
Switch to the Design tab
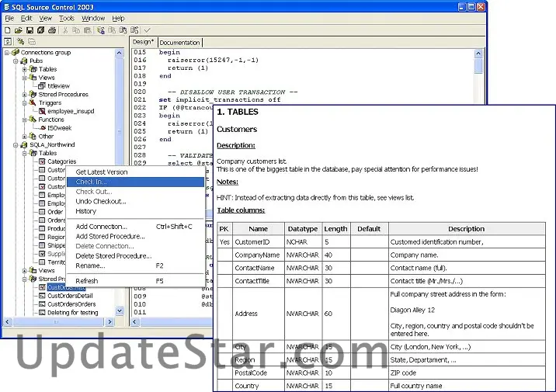pyautogui.click(x=143, y=42)
